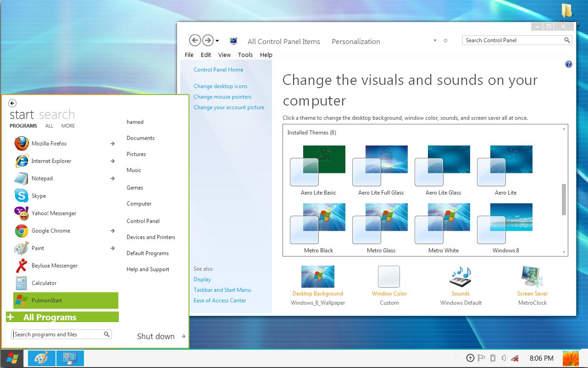The image size is (588, 368).
Task: Open the address bar history dropdown arrow
Action: [435, 41]
